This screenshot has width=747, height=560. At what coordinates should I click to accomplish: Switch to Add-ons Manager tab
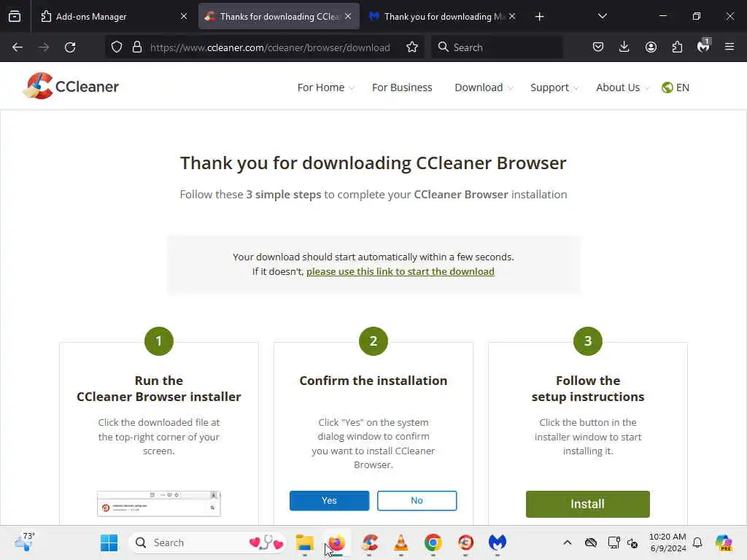pyautogui.click(x=115, y=17)
